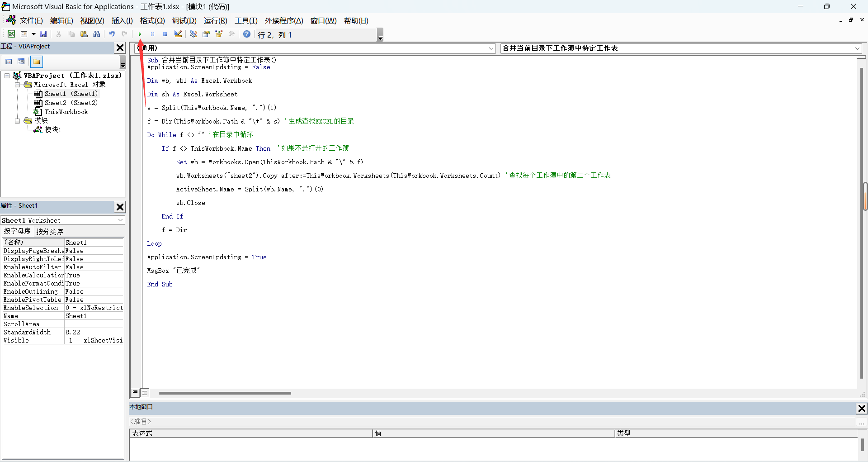Click the Visible property value

tap(94, 340)
